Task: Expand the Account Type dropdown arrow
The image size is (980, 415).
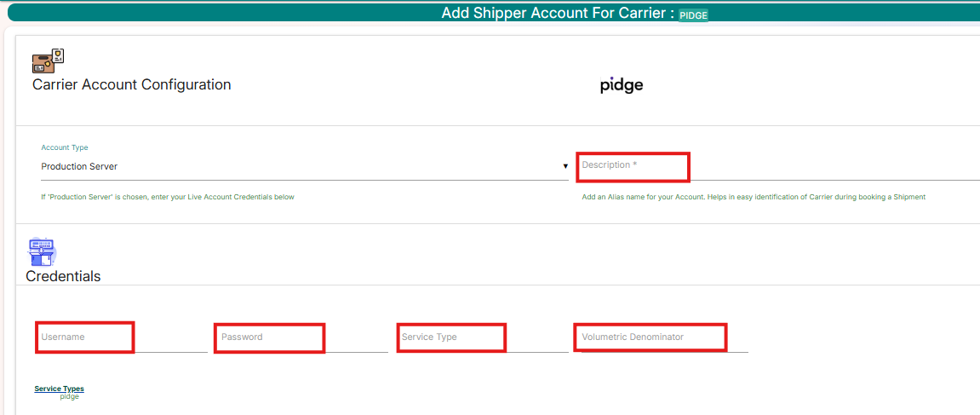Action: pyautogui.click(x=565, y=166)
